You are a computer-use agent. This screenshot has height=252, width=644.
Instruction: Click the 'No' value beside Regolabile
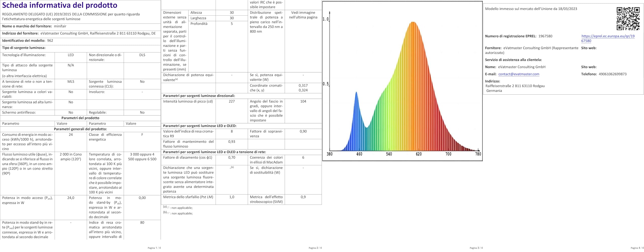click(142, 113)
